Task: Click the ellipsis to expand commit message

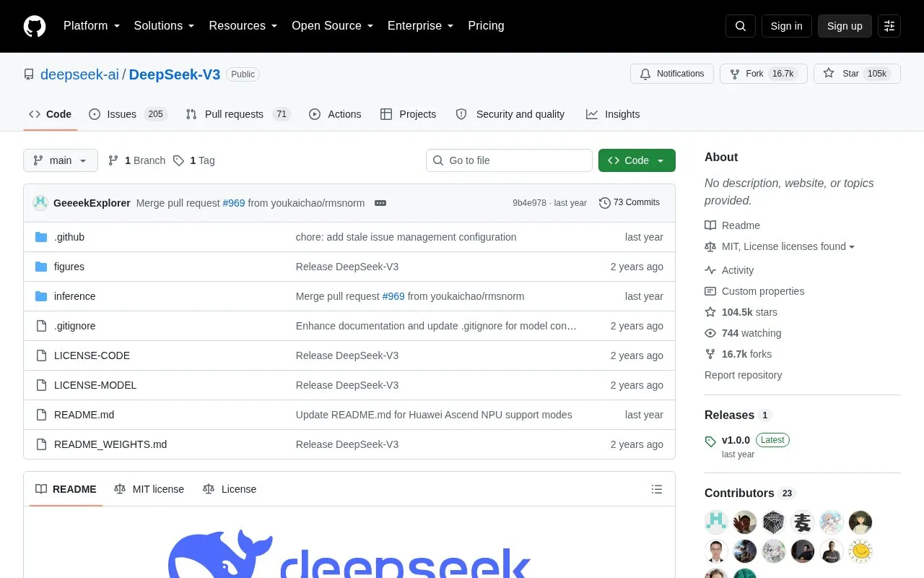Action: coord(380,203)
